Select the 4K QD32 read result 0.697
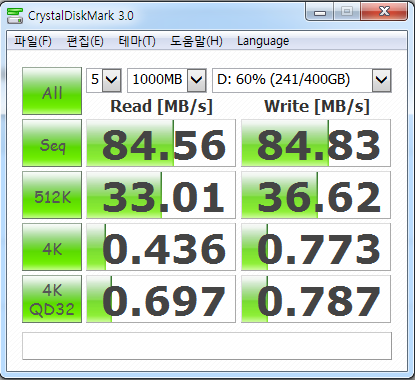 tap(161, 299)
